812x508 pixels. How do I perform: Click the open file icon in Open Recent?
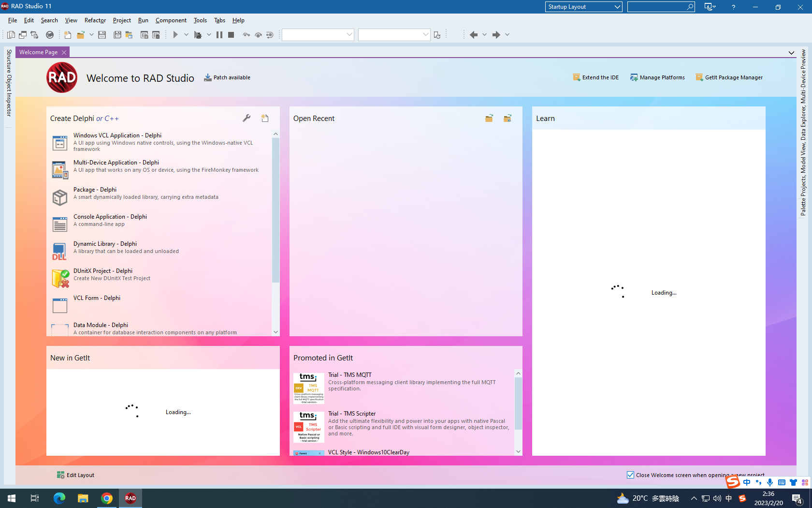[x=489, y=118]
